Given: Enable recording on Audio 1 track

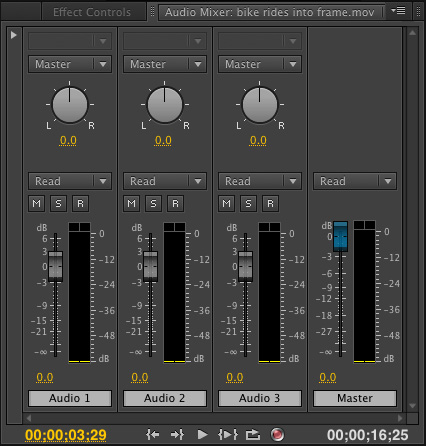Looking at the screenshot, I should click(80, 203).
